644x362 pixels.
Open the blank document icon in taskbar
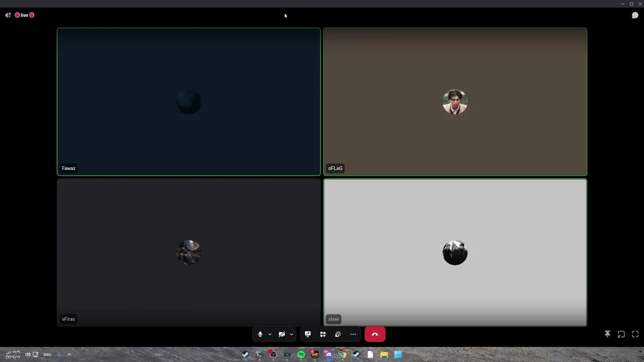point(370,354)
